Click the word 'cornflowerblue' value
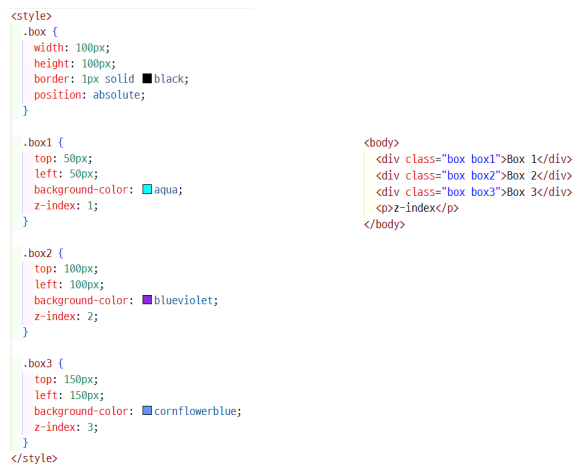 click(x=196, y=411)
